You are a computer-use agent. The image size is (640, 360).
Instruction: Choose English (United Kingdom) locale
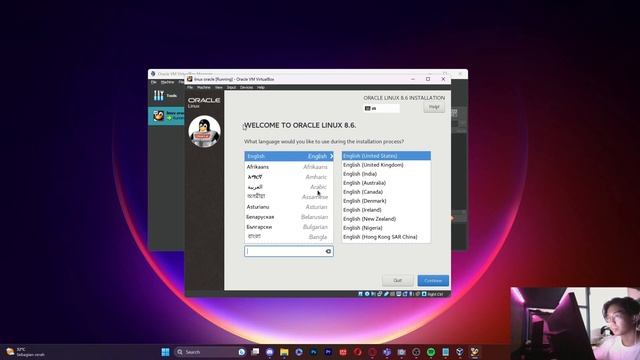(386, 165)
